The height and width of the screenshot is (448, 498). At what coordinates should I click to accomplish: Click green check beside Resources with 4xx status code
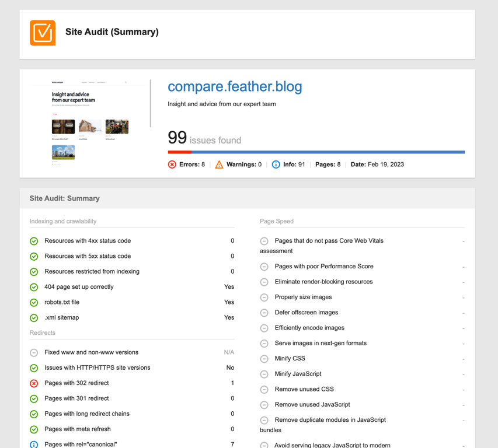[34, 241]
